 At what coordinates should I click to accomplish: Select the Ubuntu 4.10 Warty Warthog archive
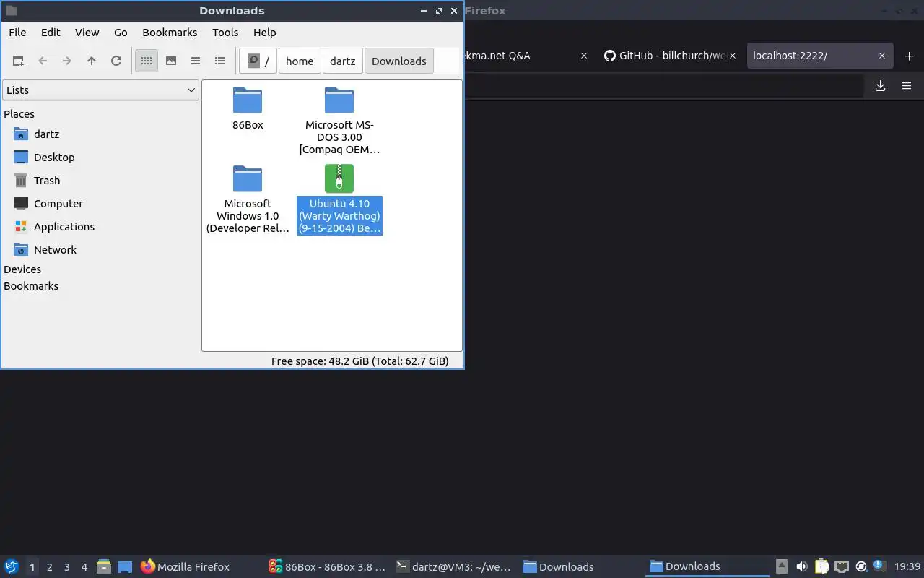(339, 199)
